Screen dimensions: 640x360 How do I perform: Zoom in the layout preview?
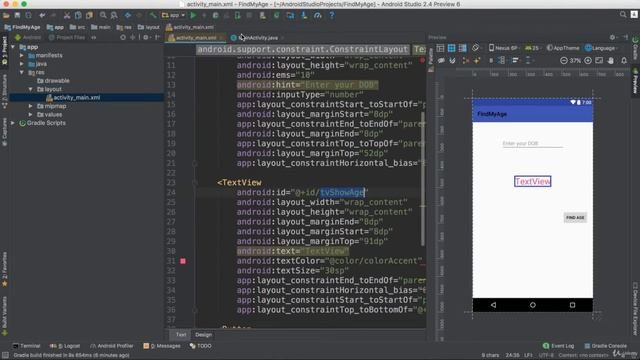[588, 60]
